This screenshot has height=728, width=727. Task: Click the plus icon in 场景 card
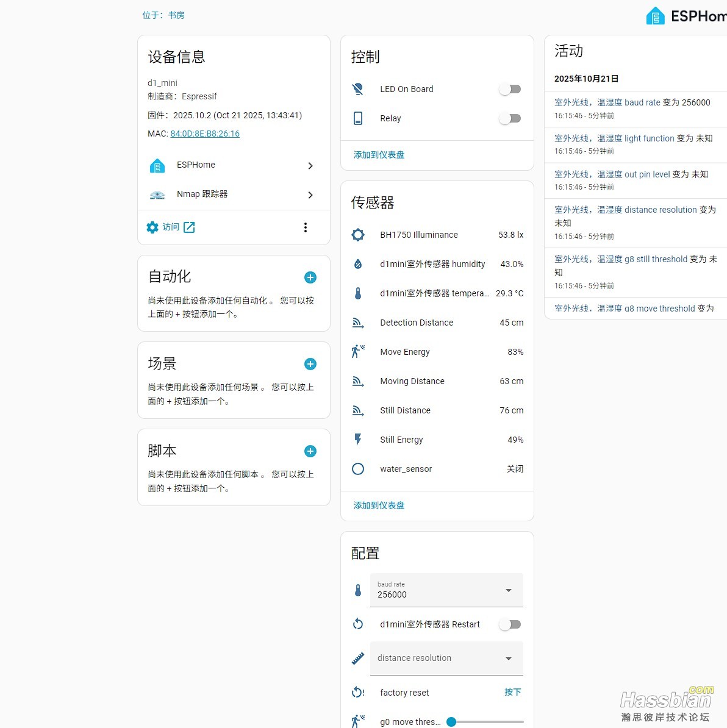[310, 364]
